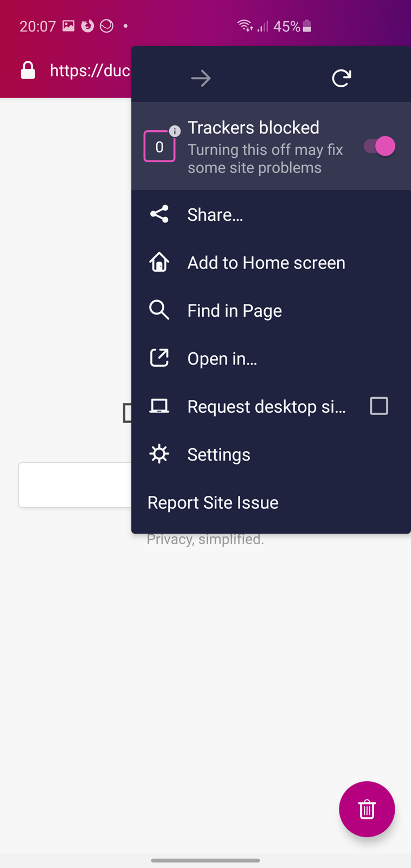This screenshot has height=868, width=411.
Task: Open tracker info via small 'i' icon
Action: point(175,131)
